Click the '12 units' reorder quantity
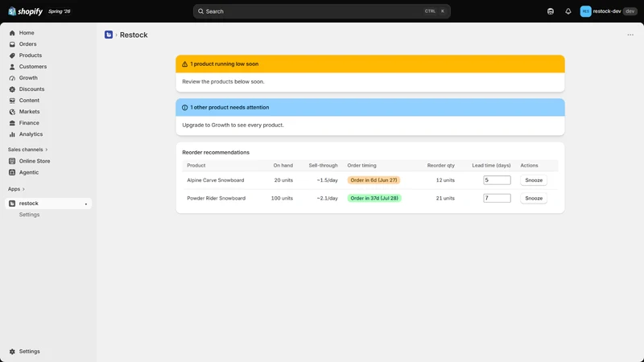Viewport: 644px width, 362px height. (x=445, y=180)
